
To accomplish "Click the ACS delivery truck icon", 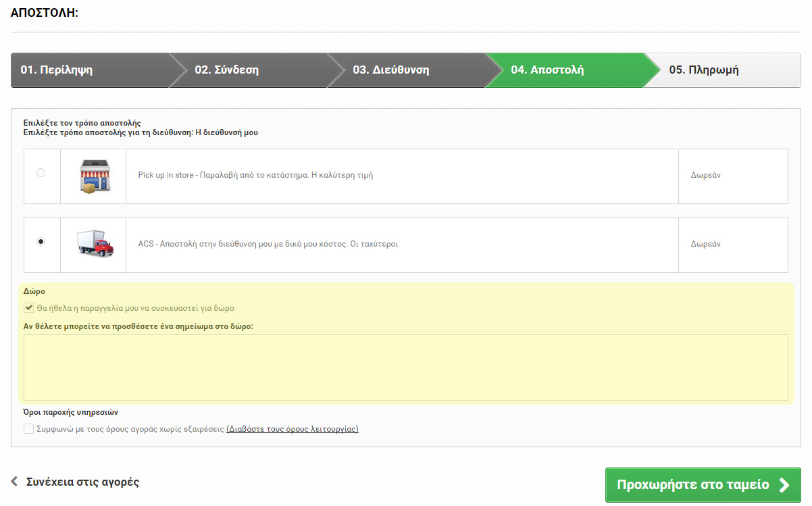I will [94, 243].
